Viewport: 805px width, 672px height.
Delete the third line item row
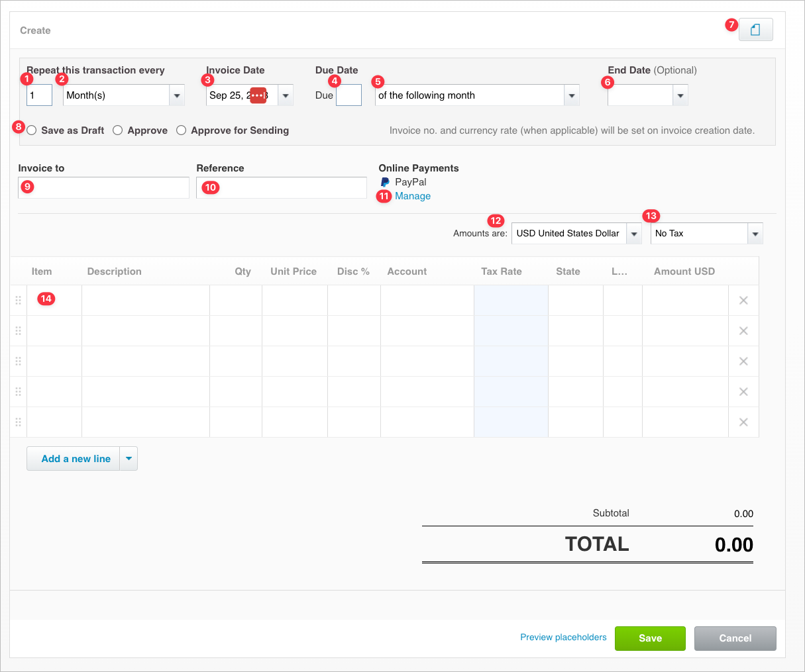coord(743,361)
